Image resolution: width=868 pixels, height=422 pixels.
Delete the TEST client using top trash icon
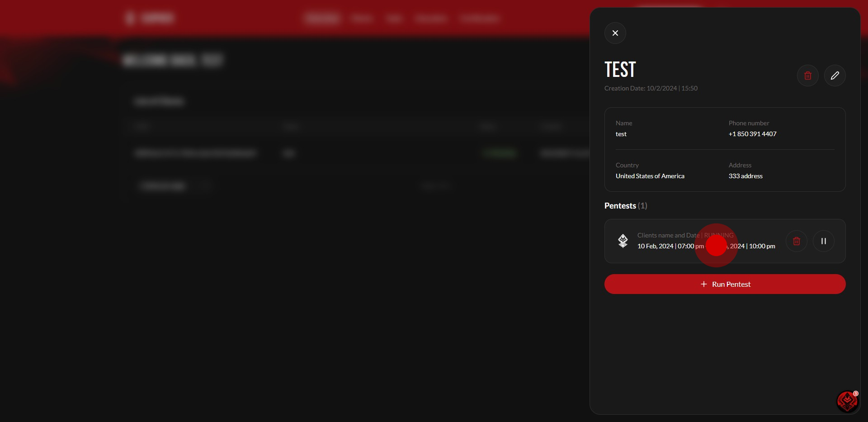click(x=807, y=76)
